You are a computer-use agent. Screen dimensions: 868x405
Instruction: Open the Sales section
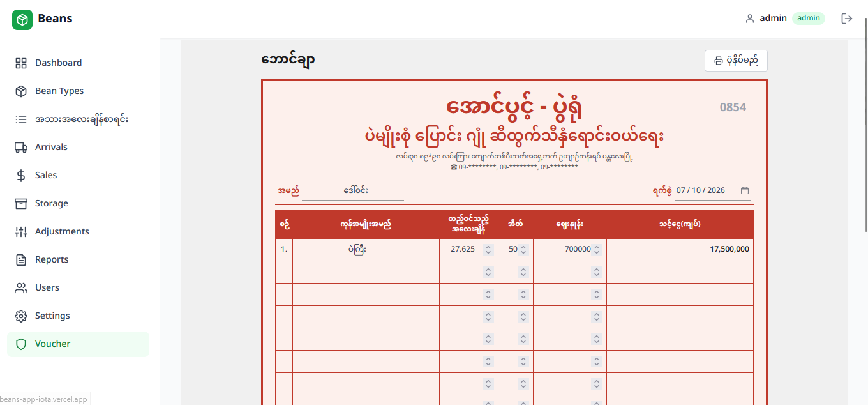78,175
